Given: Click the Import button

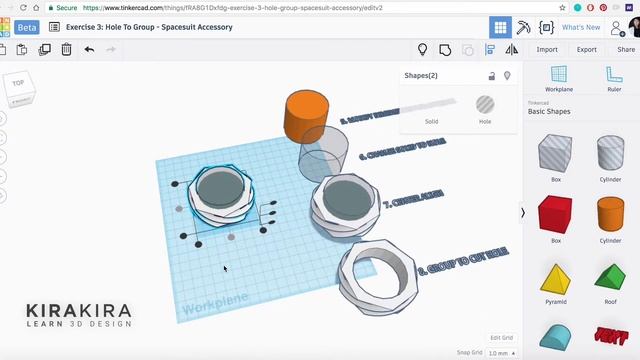Looking at the screenshot, I should pyautogui.click(x=547, y=49).
